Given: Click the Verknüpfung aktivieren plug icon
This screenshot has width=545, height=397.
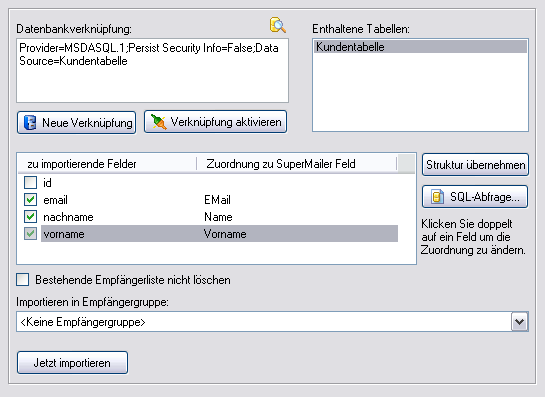Looking at the screenshot, I should 158,122.
